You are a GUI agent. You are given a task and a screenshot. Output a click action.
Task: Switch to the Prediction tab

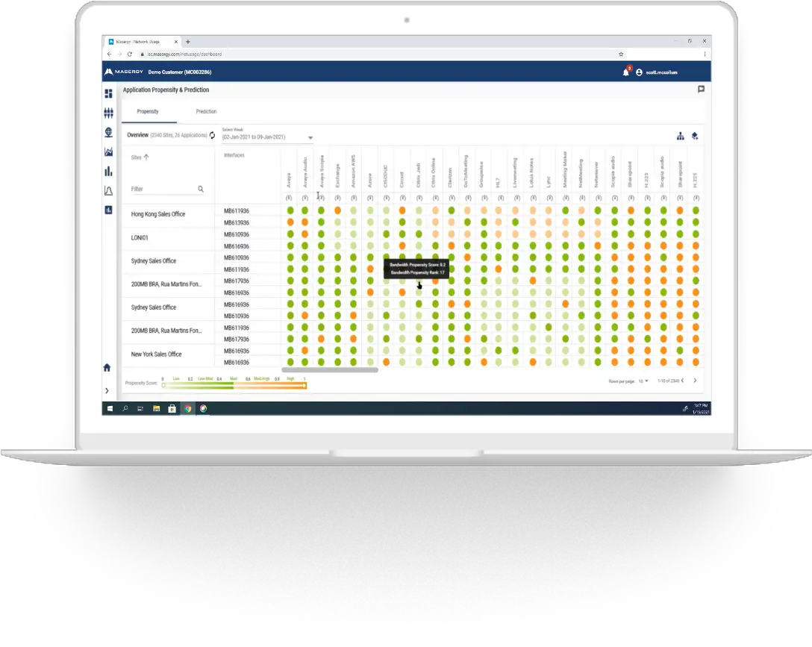click(206, 111)
